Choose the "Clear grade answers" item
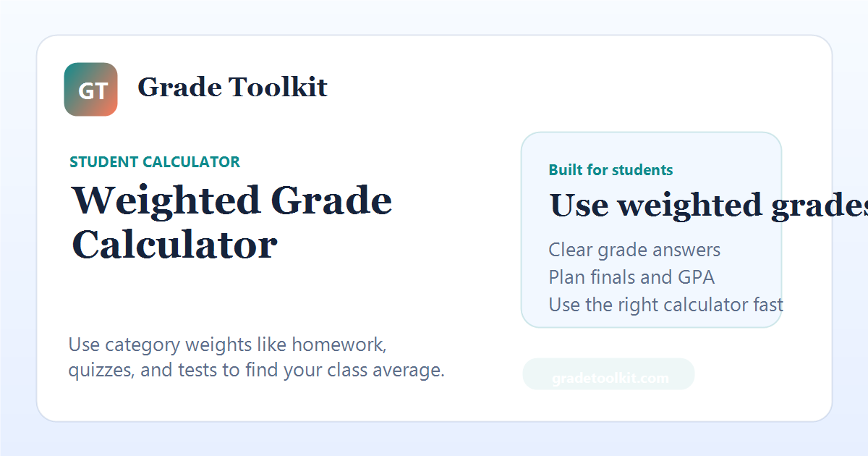 click(x=634, y=250)
